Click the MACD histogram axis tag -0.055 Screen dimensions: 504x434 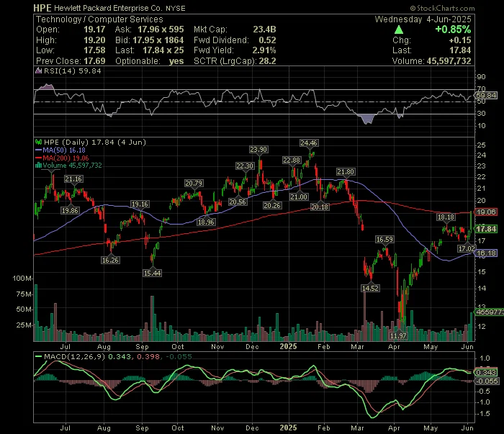pyautogui.click(x=487, y=381)
